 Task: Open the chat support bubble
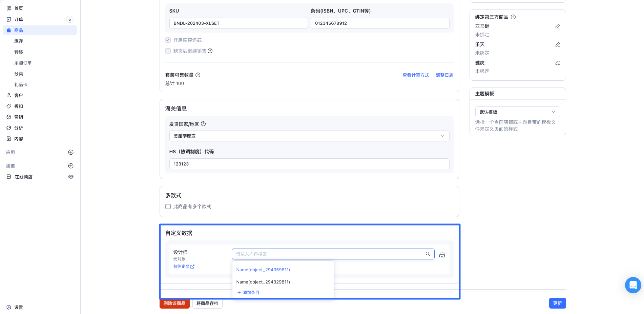[633, 285]
